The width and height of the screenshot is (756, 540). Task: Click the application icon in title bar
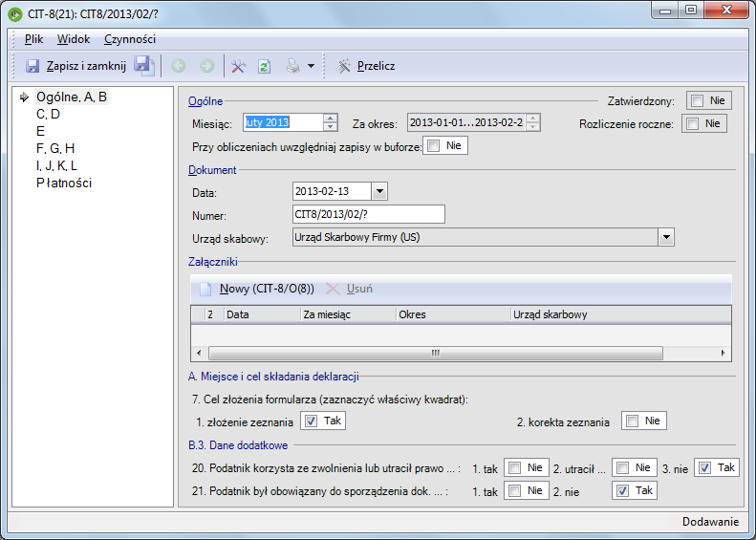point(15,13)
